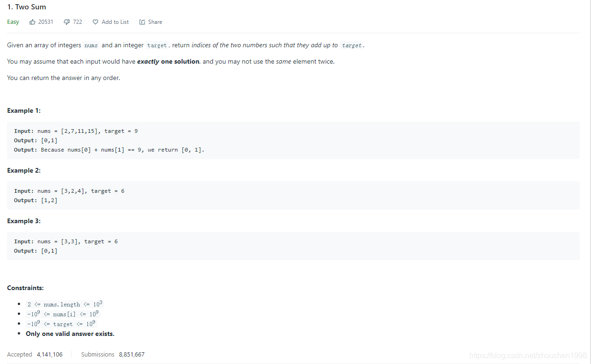Viewport: 591px width, 364px height.
Task: Click the 722 dislikes count
Action: tap(78, 22)
